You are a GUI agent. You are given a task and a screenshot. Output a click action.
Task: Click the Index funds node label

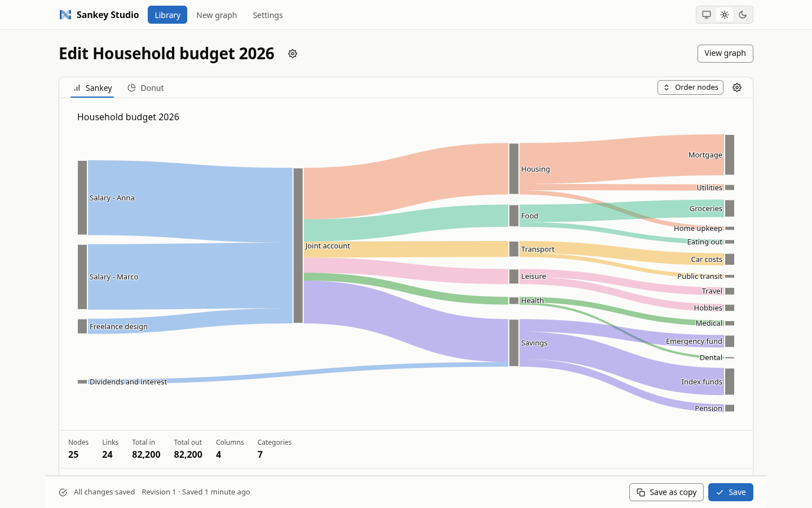tap(701, 382)
